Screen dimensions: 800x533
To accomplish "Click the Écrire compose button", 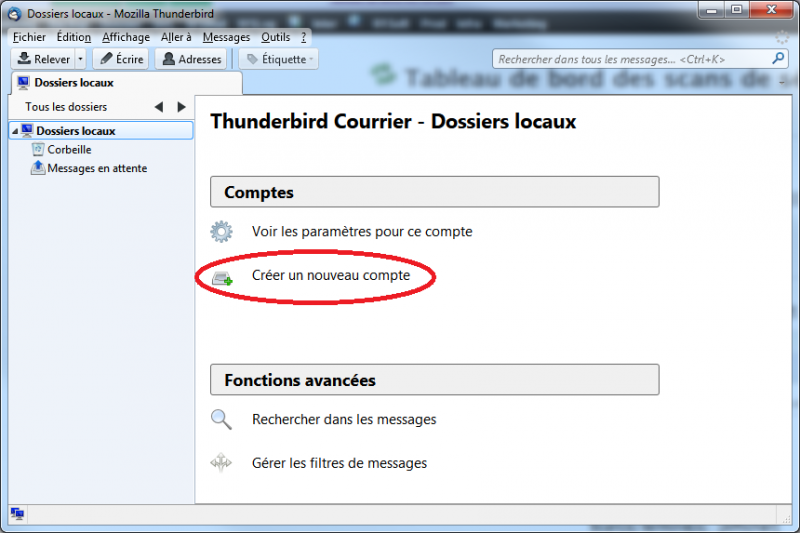I will pyautogui.click(x=121, y=59).
